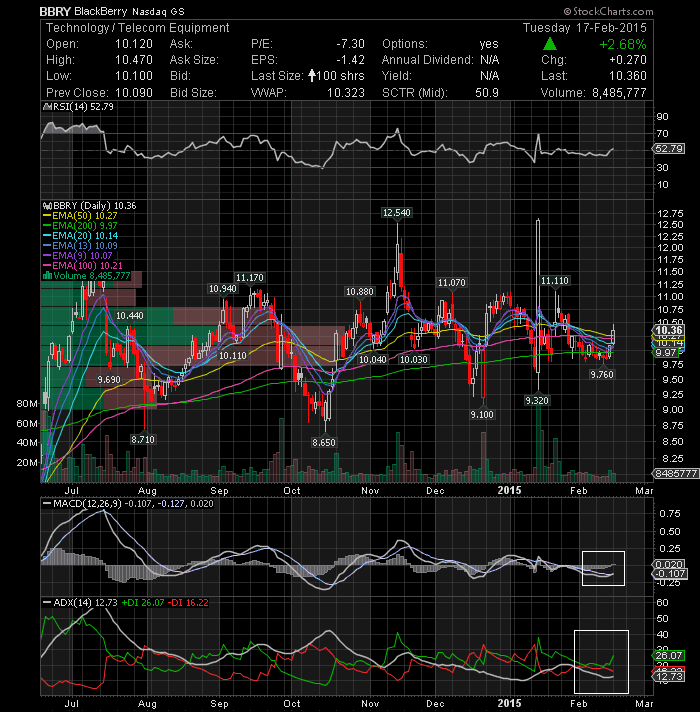The height and width of the screenshot is (712, 700).
Task: Click the RSI(14) 52.79 panel label
Action: 84,107
